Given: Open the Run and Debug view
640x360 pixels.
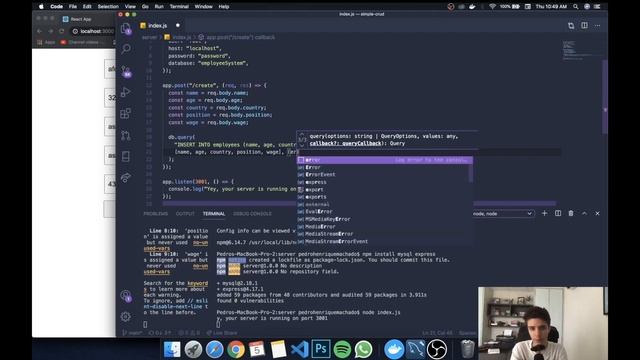Looking at the screenshot, I should [x=126, y=92].
